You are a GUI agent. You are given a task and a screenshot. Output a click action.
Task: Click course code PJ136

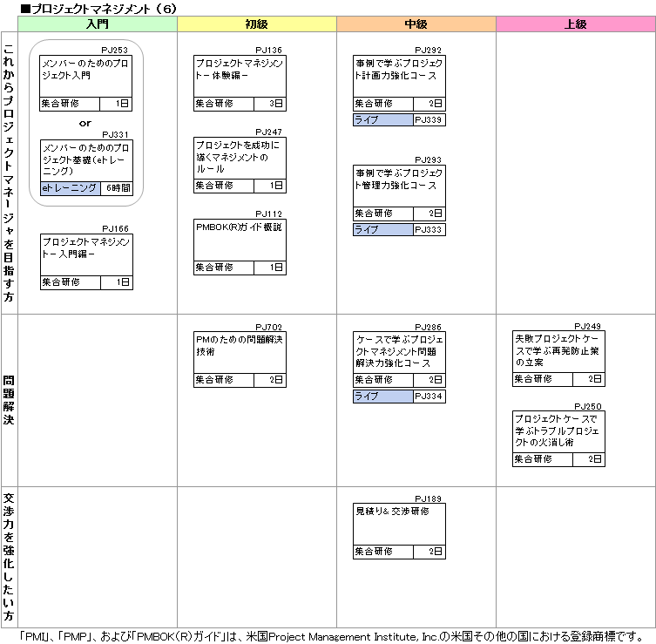point(268,51)
